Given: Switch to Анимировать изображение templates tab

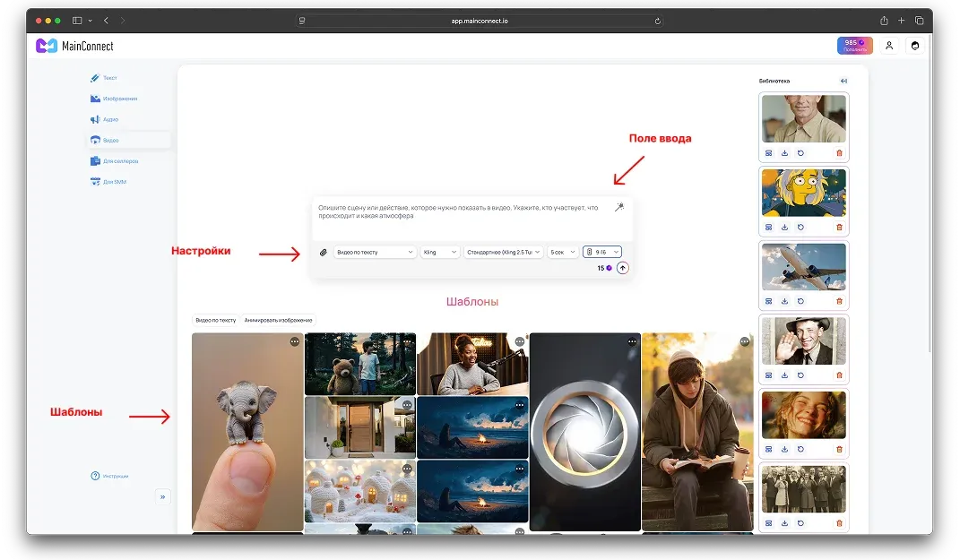Looking at the screenshot, I should 278,320.
